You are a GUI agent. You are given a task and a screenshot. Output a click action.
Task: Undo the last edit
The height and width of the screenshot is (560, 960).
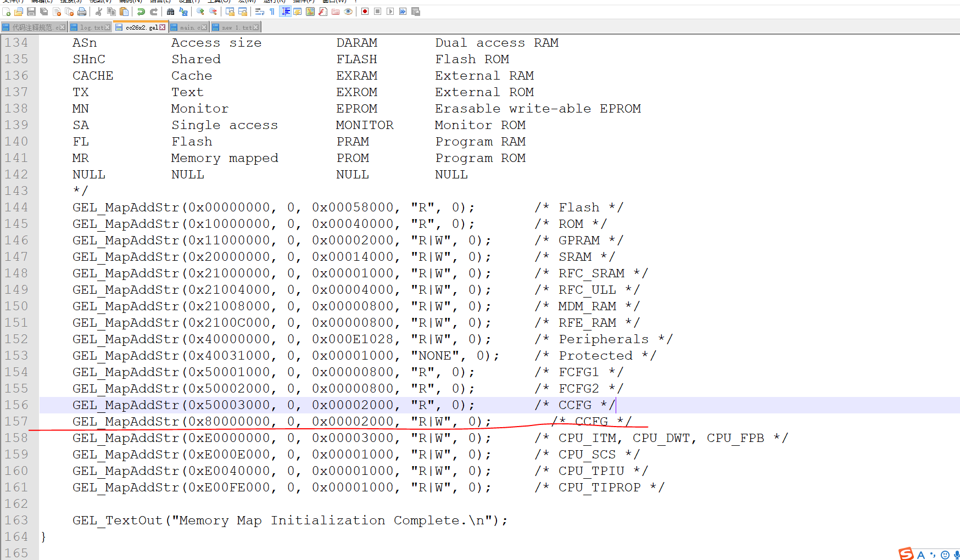[141, 12]
